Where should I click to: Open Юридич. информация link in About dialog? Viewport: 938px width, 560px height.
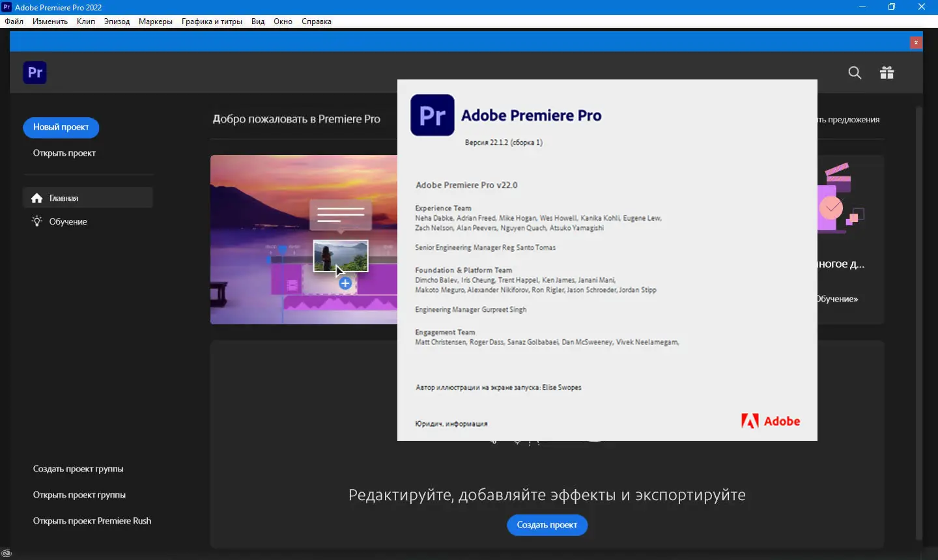(451, 424)
